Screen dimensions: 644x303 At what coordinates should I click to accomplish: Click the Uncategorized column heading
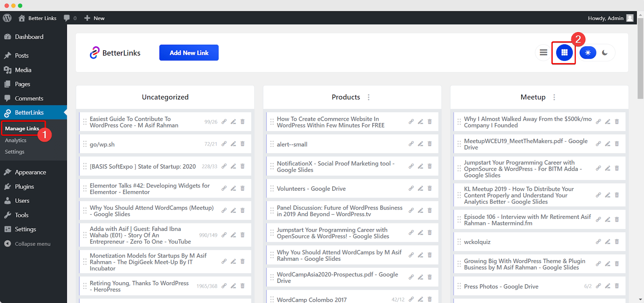pyautogui.click(x=165, y=97)
